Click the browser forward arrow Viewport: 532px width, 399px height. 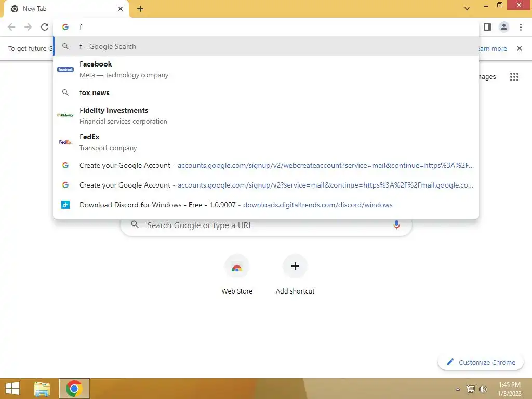(x=28, y=27)
